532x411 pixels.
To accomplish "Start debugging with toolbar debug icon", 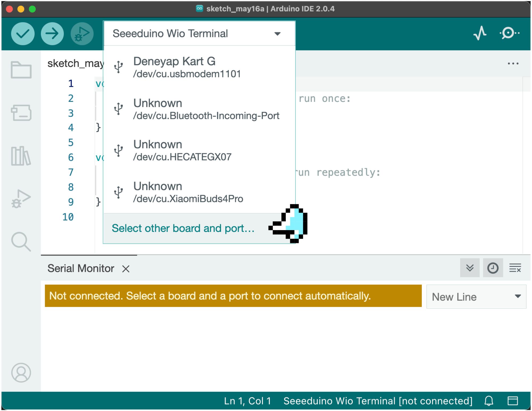I will 82,34.
